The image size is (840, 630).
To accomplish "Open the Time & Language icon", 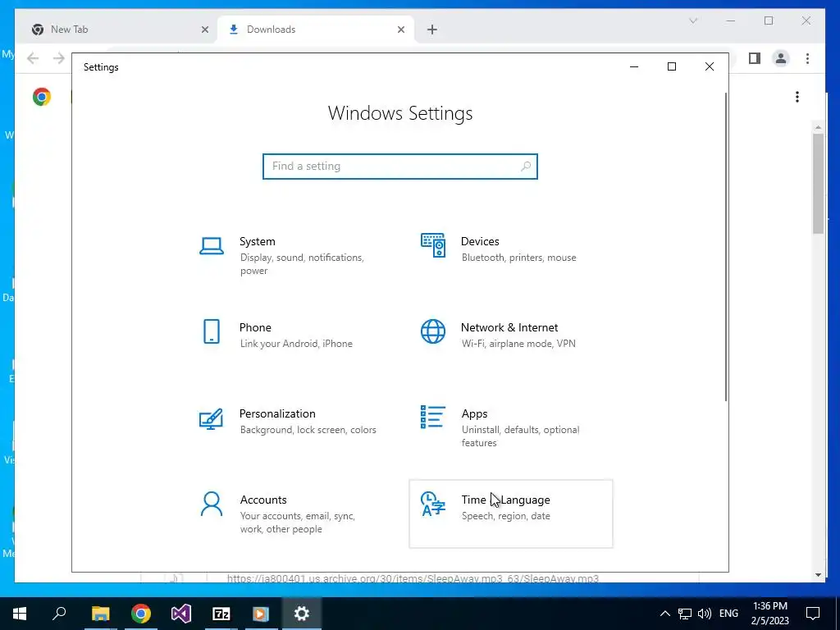I will click(433, 504).
